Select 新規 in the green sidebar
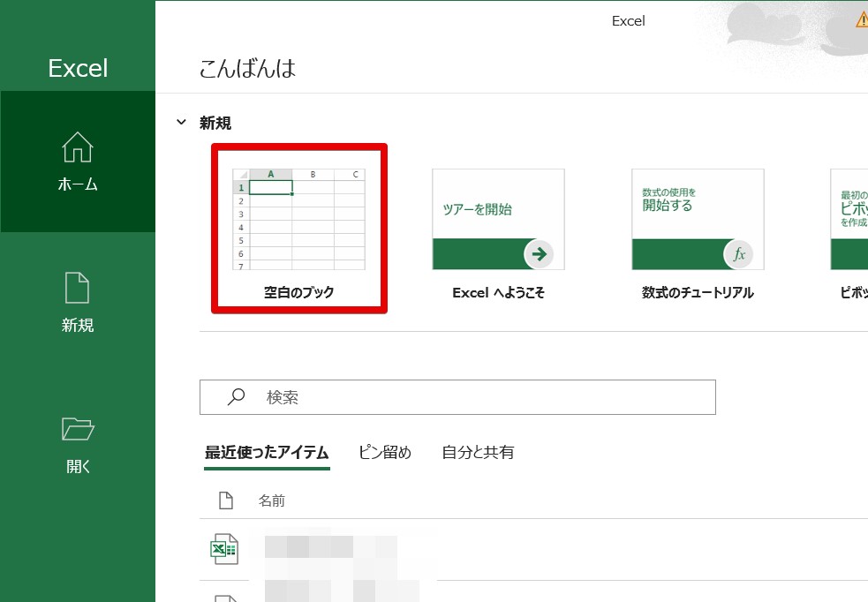The width and height of the screenshot is (868, 602). [x=78, y=303]
